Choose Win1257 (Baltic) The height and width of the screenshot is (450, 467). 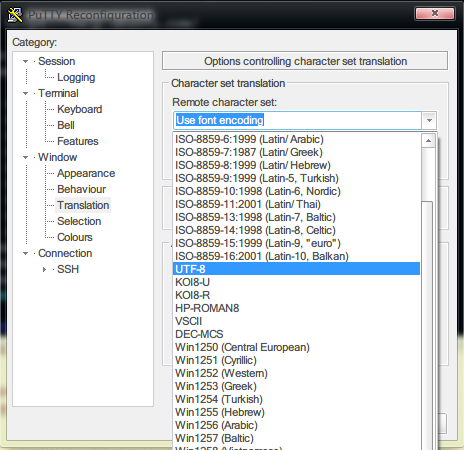(297, 438)
